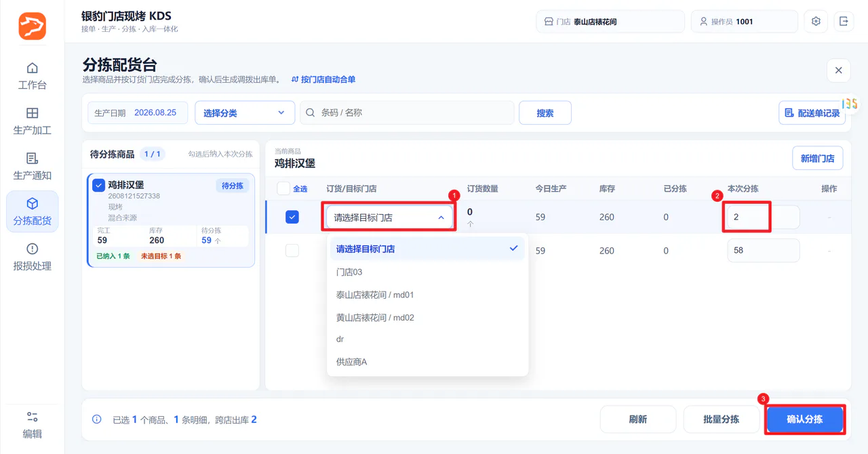Click the operator person icon
Screen dimensions: 868x454
(x=703, y=22)
